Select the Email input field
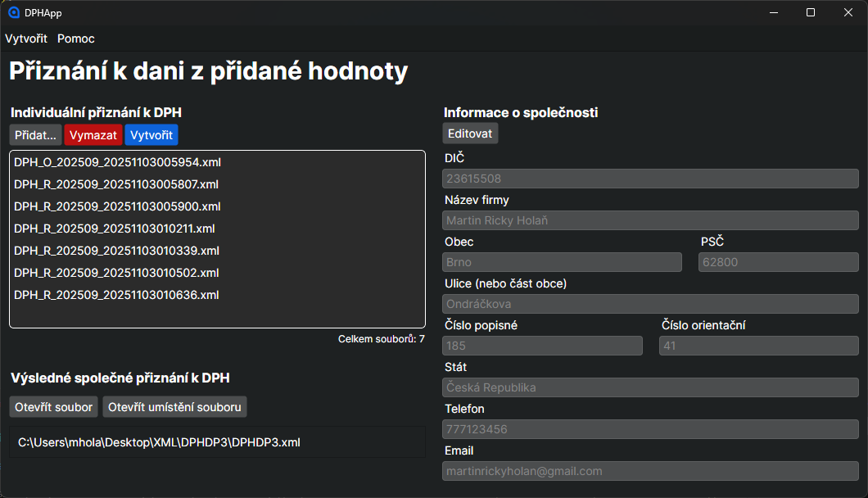Screen dimensions: 868x498 tap(650, 471)
